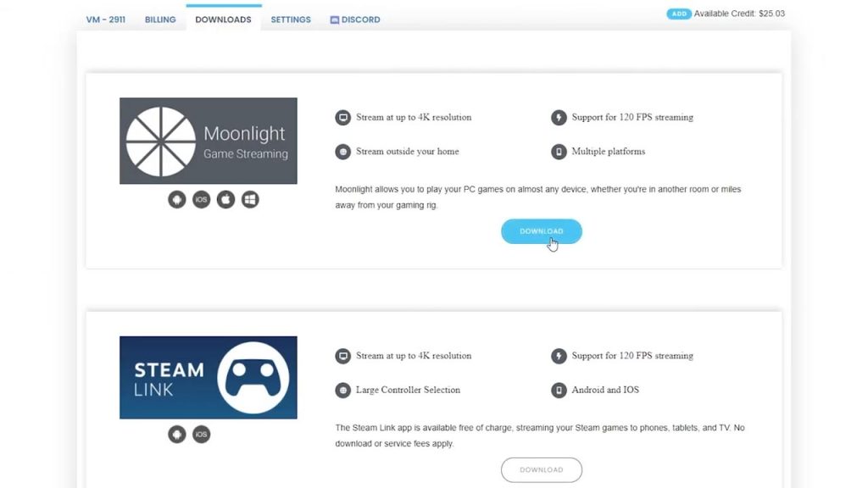Click Steam Link's 'Support for 120 FPS streaming' text
Viewport: 868px width, 488px height.
pyautogui.click(x=632, y=356)
